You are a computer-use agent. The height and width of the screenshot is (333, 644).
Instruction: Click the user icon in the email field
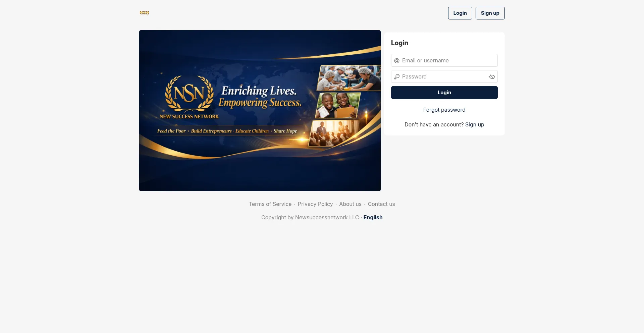pos(397,61)
